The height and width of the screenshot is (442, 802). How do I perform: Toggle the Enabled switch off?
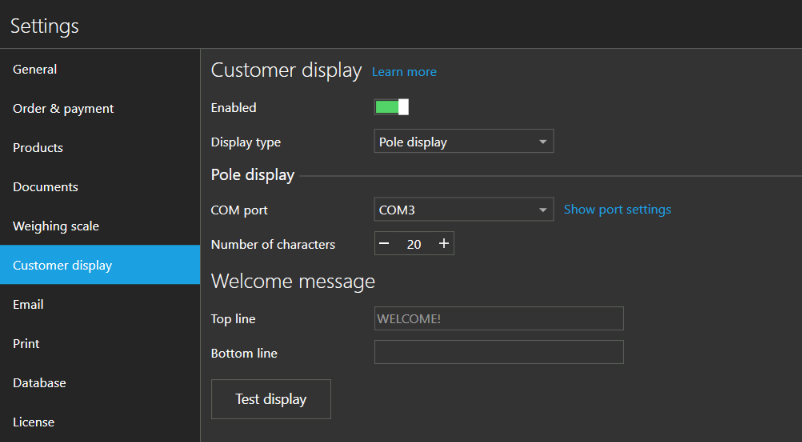point(391,107)
